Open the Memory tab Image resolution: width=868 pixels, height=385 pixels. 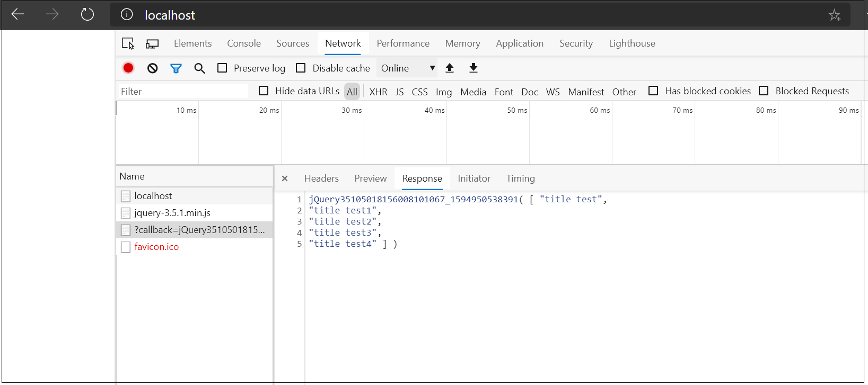462,43
